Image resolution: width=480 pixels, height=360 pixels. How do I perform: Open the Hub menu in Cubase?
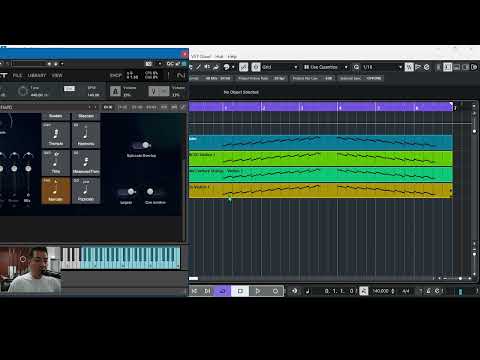(x=219, y=56)
